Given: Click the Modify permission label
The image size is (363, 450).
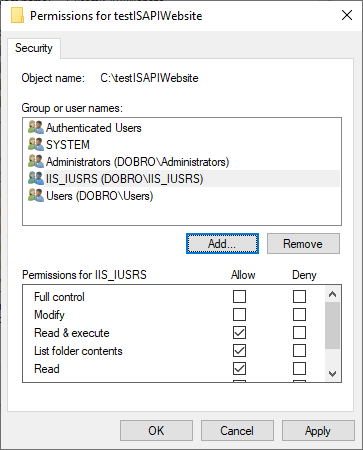Looking at the screenshot, I should click(x=49, y=315).
